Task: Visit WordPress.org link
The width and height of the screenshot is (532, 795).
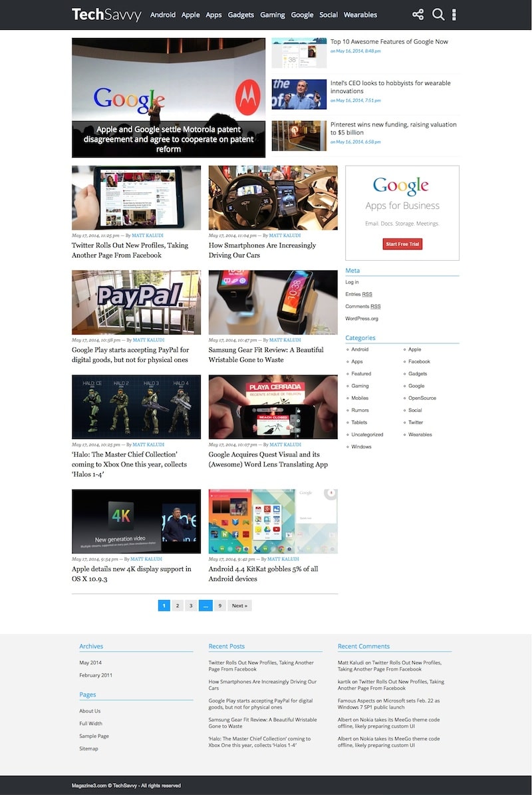Action: click(362, 319)
